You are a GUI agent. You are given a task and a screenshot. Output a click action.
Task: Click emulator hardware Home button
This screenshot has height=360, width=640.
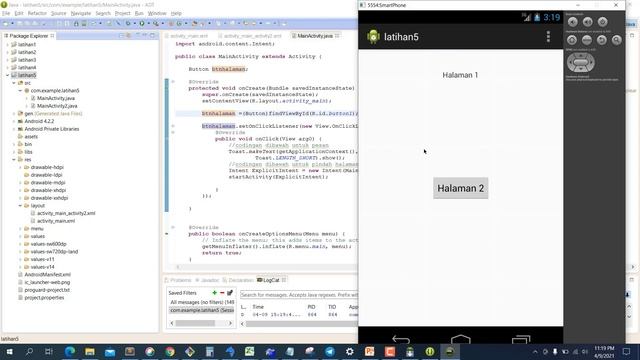click(572, 40)
